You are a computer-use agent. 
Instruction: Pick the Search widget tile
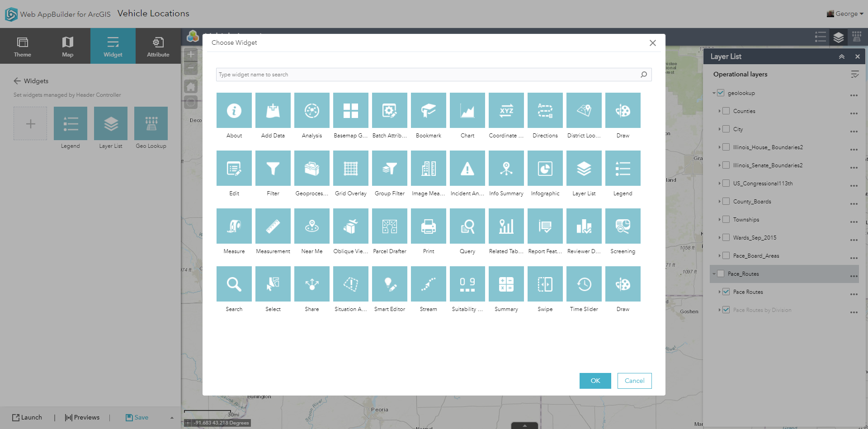[234, 284]
